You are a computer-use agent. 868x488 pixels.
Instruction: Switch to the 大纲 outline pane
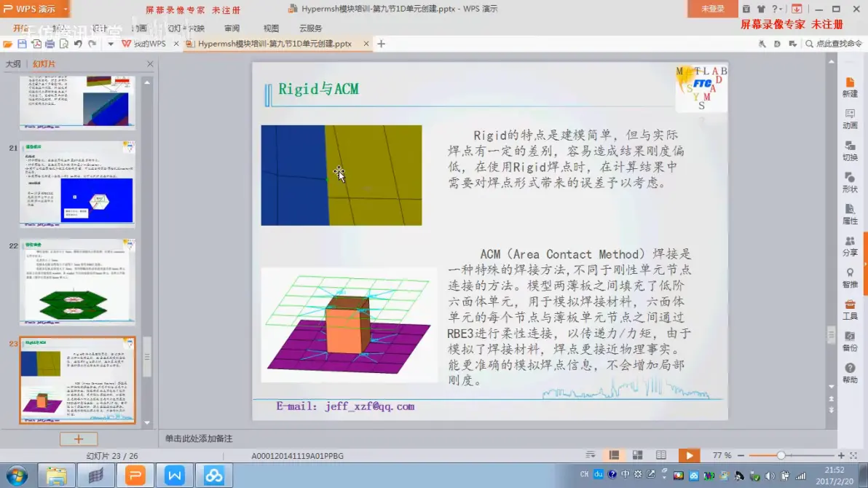[13, 64]
